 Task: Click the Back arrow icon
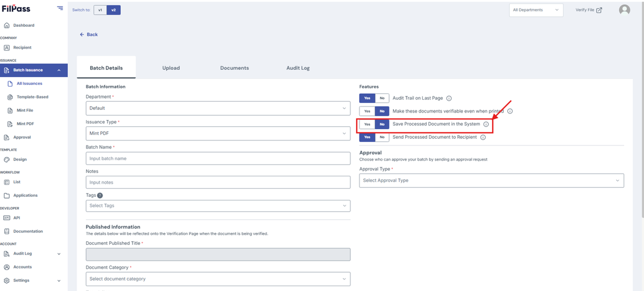click(82, 34)
